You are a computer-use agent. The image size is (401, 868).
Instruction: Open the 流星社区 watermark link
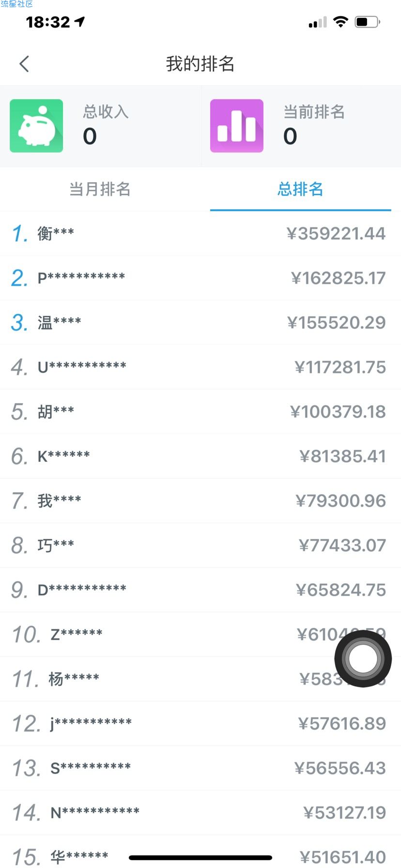click(17, 4)
